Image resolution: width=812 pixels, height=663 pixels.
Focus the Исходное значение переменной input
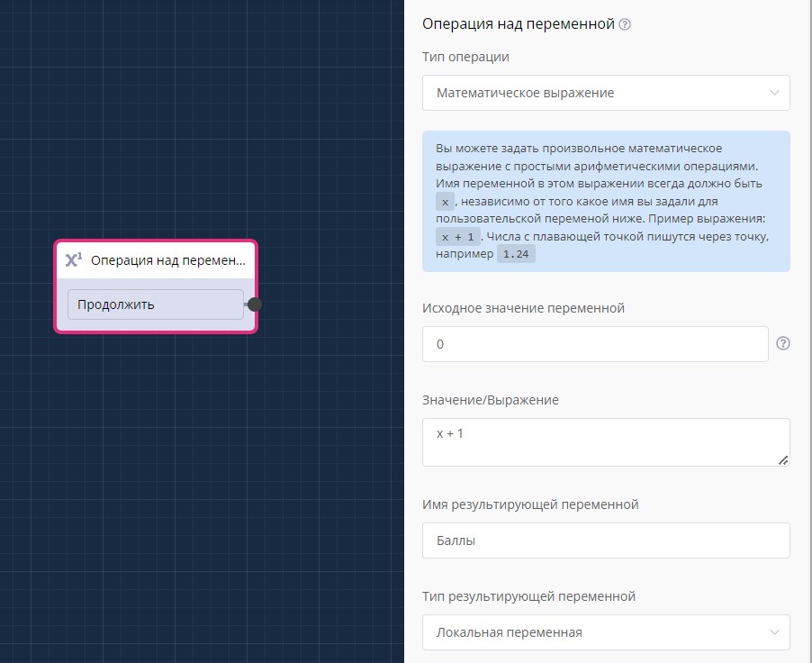[x=594, y=344]
